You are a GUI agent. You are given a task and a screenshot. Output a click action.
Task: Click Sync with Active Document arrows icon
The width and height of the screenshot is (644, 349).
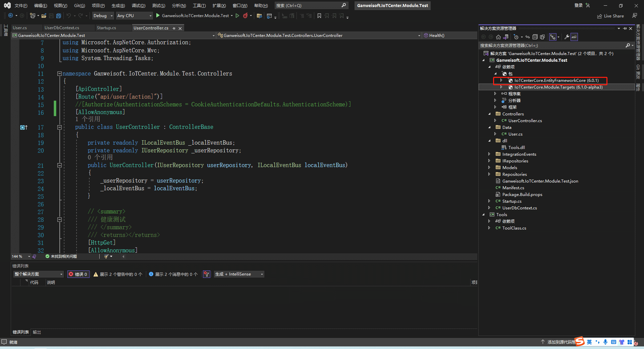click(x=528, y=37)
